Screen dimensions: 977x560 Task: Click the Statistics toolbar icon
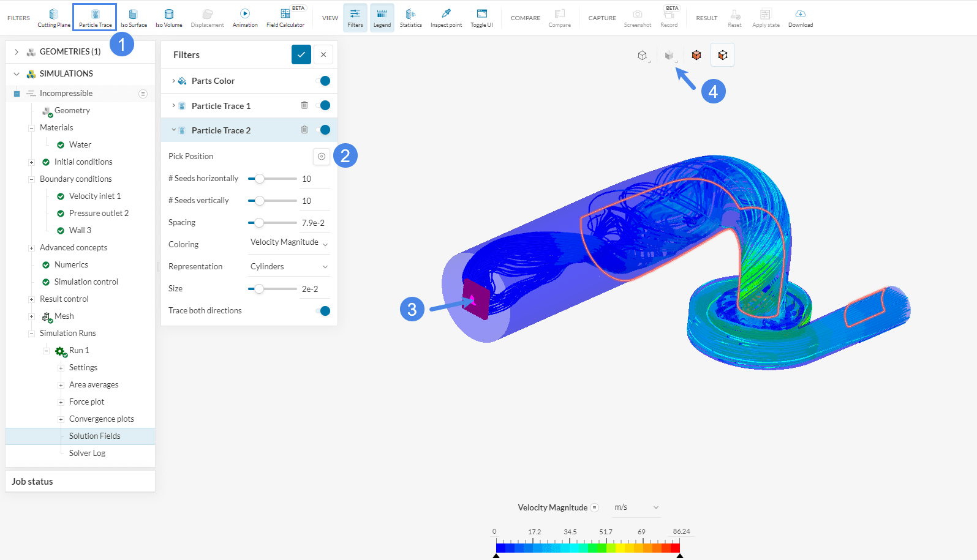410,18
